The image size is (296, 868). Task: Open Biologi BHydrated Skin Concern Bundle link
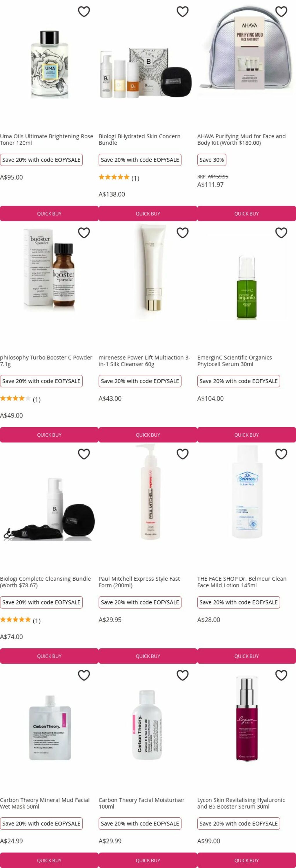point(139,139)
